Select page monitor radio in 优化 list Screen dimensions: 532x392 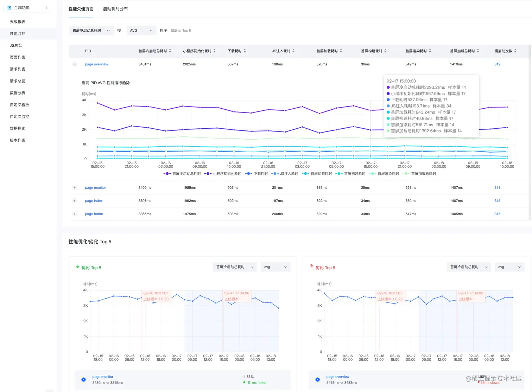click(83, 379)
